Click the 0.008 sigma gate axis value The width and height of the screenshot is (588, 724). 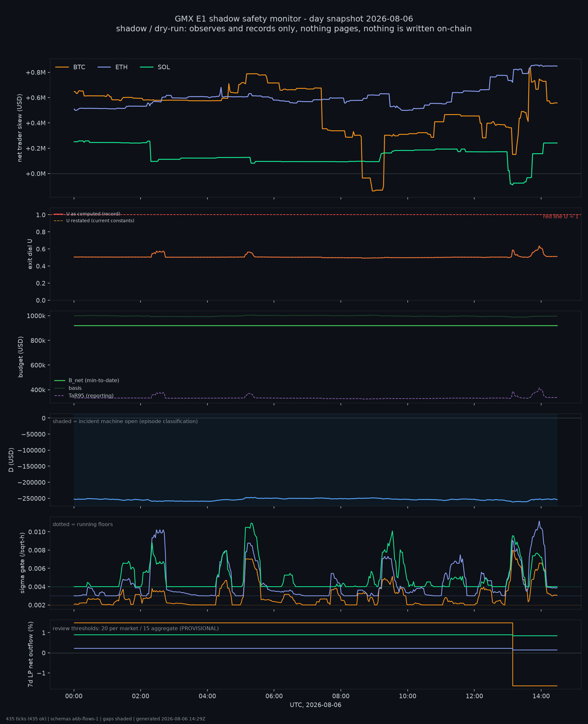click(37, 550)
